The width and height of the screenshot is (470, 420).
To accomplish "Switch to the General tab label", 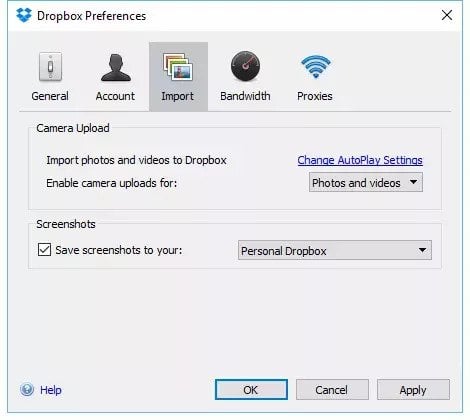I will [x=50, y=96].
